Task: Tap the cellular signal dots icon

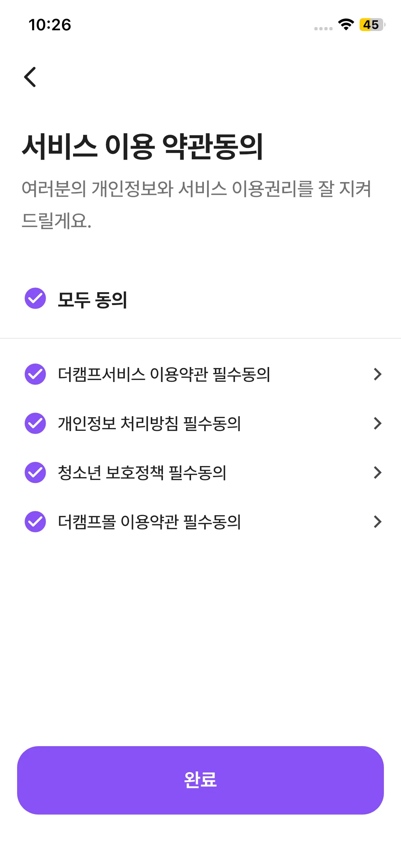Action: tap(323, 29)
